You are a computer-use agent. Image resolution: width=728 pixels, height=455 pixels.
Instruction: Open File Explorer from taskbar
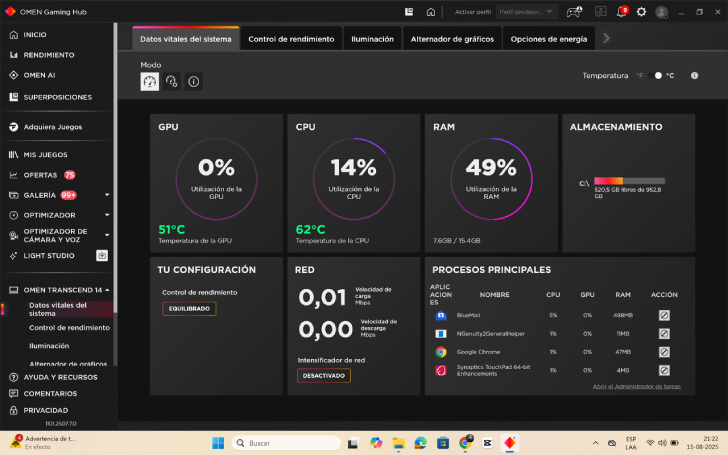(398, 443)
